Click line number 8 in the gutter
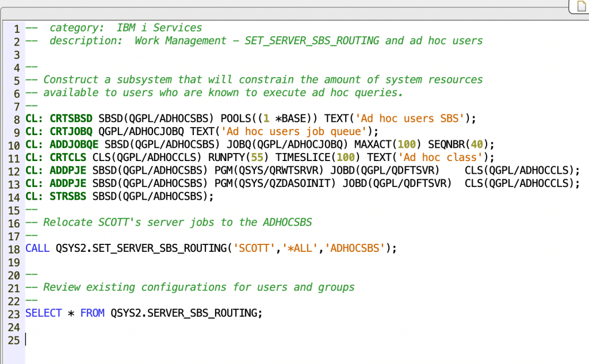The width and height of the screenshot is (589, 364). pyautogui.click(x=17, y=119)
